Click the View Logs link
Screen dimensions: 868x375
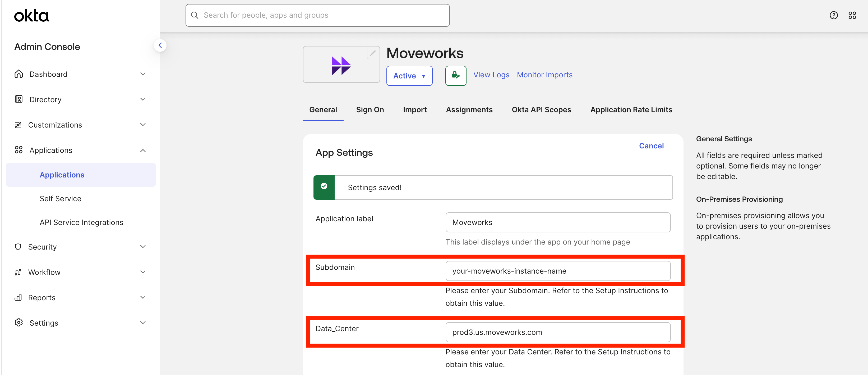[491, 75]
